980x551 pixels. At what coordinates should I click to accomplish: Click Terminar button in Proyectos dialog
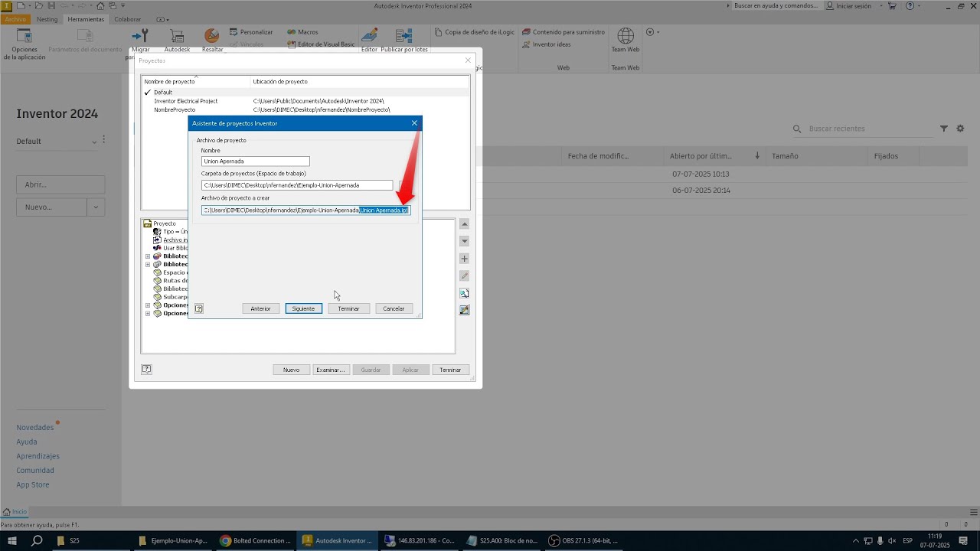450,370
